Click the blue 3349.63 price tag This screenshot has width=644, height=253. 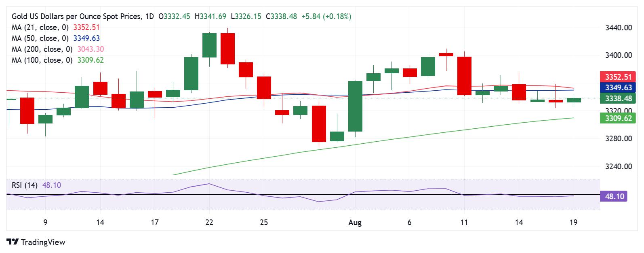(x=619, y=87)
